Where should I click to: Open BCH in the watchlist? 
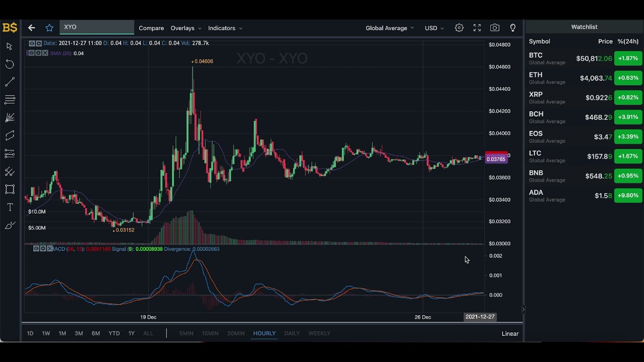click(x=585, y=117)
